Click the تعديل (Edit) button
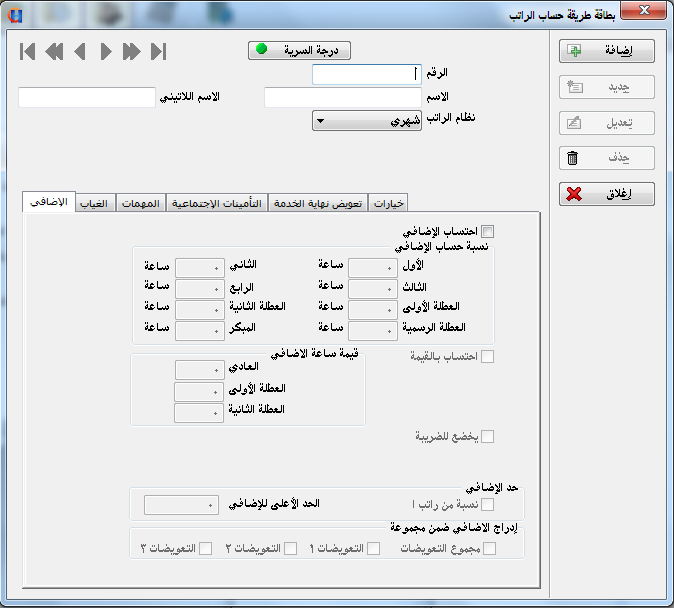Image resolution: width=674 pixels, height=608 pixels. click(607, 123)
